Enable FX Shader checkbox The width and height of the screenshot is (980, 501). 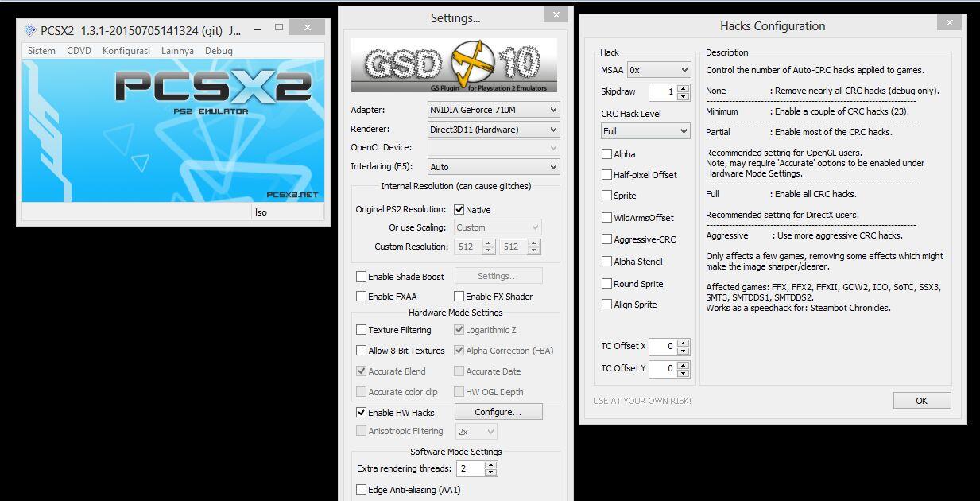(459, 297)
